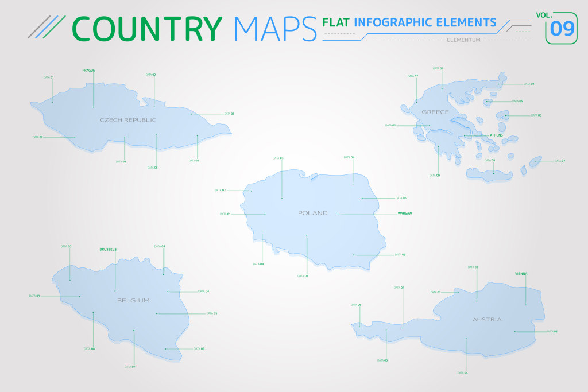
Task: Click the MAPS word in title
Action: pyautogui.click(x=276, y=28)
